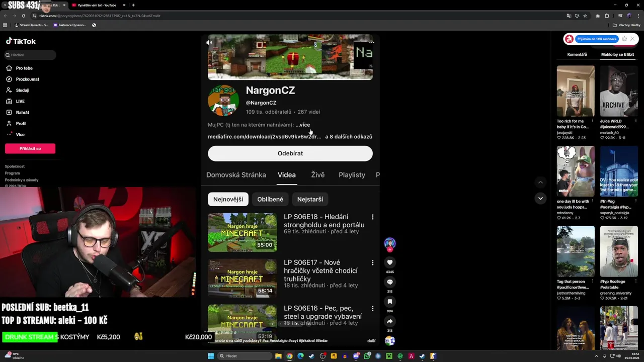
Task: Expand channel description with ...více
Action: click(x=303, y=125)
